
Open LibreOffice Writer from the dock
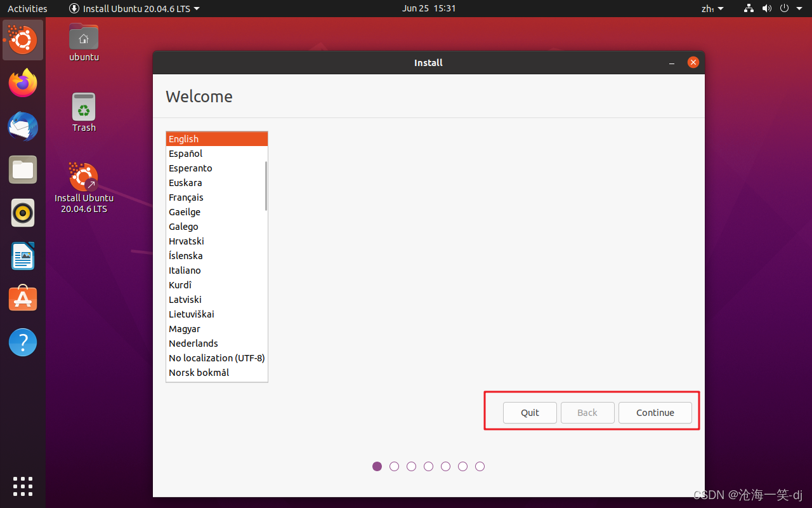click(x=23, y=256)
